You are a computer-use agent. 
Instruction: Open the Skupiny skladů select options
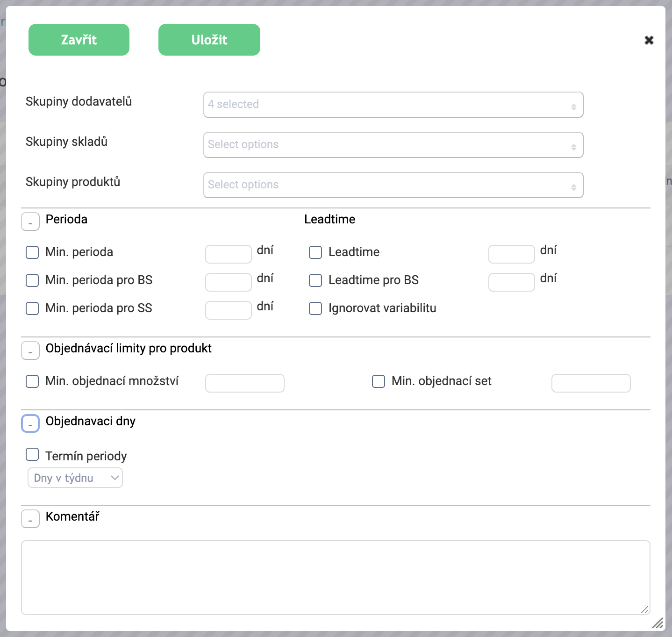click(x=393, y=145)
